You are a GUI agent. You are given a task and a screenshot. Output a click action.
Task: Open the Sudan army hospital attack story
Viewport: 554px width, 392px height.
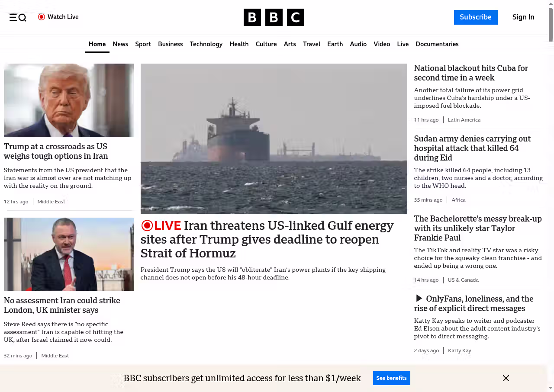[472, 148]
